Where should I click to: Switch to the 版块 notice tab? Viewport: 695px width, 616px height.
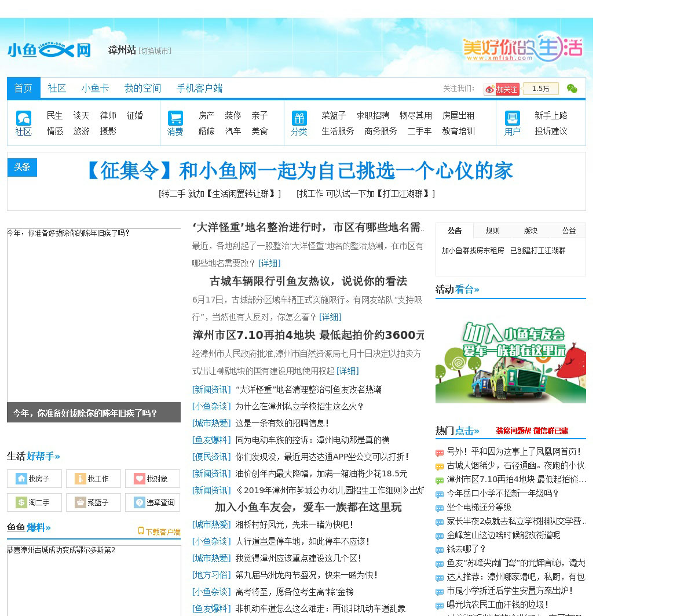pyautogui.click(x=531, y=231)
